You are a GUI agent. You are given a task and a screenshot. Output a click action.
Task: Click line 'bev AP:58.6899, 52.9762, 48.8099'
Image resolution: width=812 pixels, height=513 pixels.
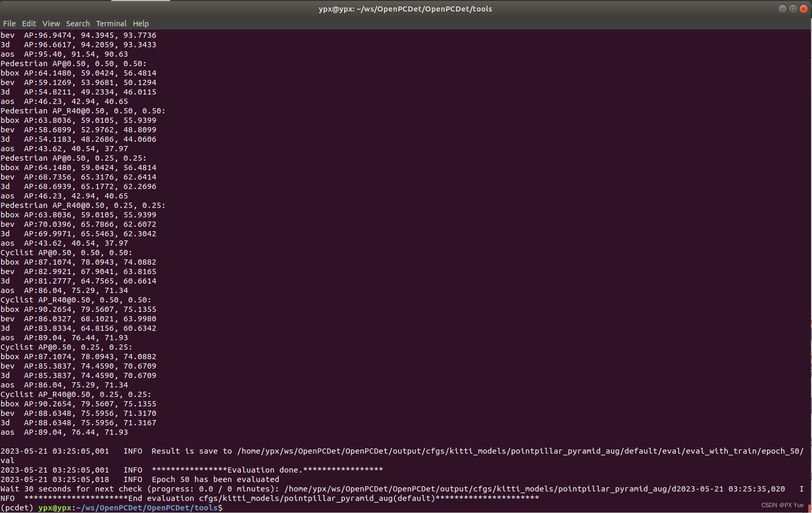[78, 130]
